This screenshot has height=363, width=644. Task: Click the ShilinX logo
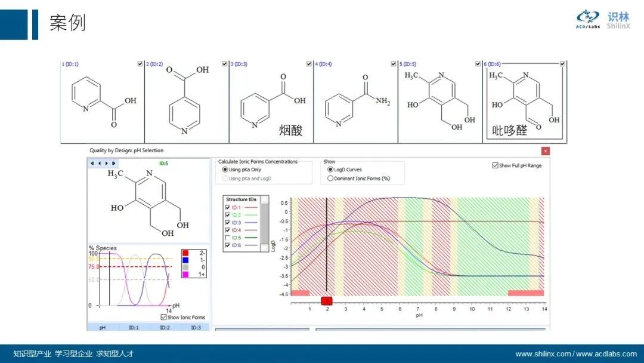tap(618, 20)
